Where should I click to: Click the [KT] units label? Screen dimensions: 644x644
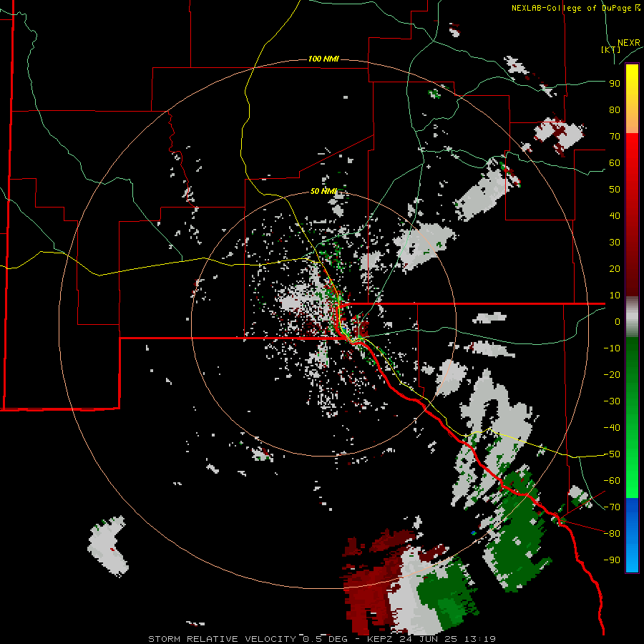(610, 49)
